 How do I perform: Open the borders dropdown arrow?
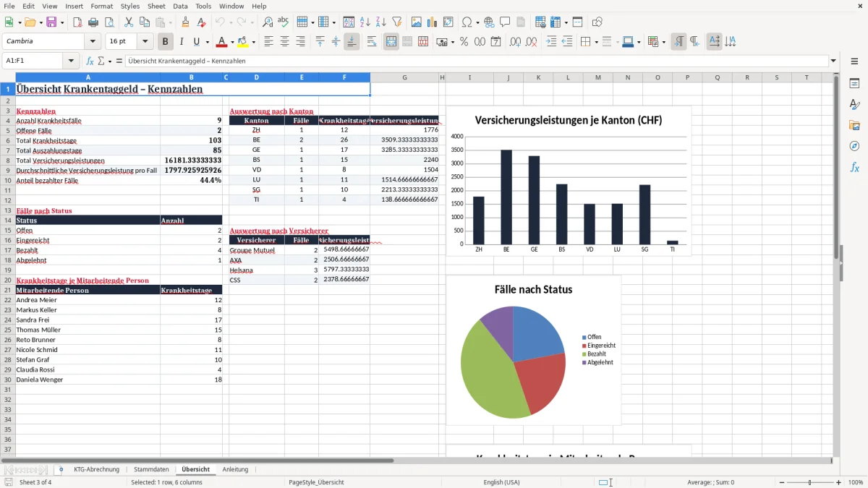(596, 42)
